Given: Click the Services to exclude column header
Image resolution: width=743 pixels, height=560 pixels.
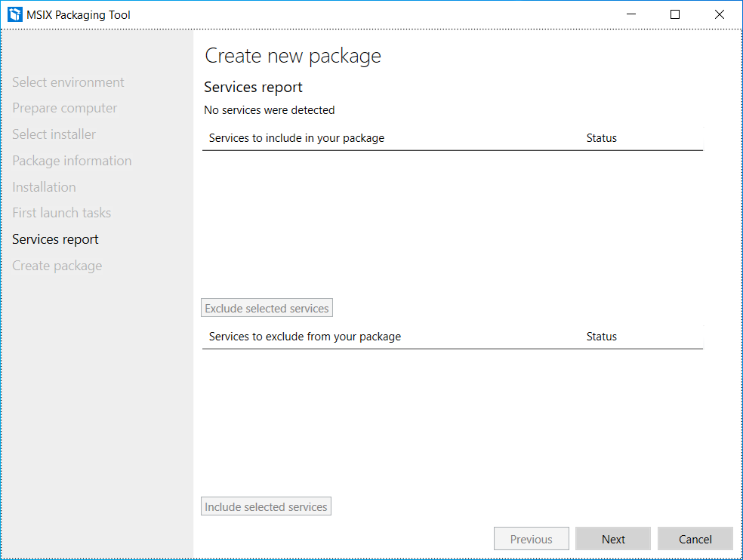Looking at the screenshot, I should (x=305, y=337).
